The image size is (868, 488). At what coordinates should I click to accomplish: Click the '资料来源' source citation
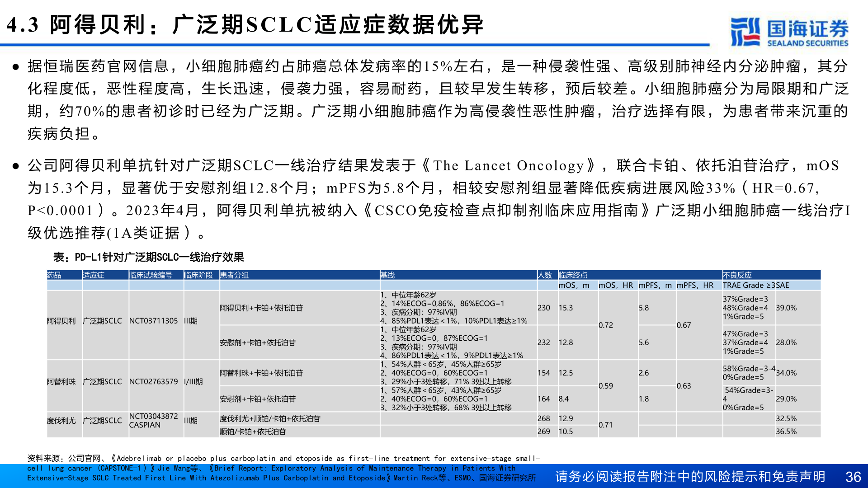click(x=283, y=468)
